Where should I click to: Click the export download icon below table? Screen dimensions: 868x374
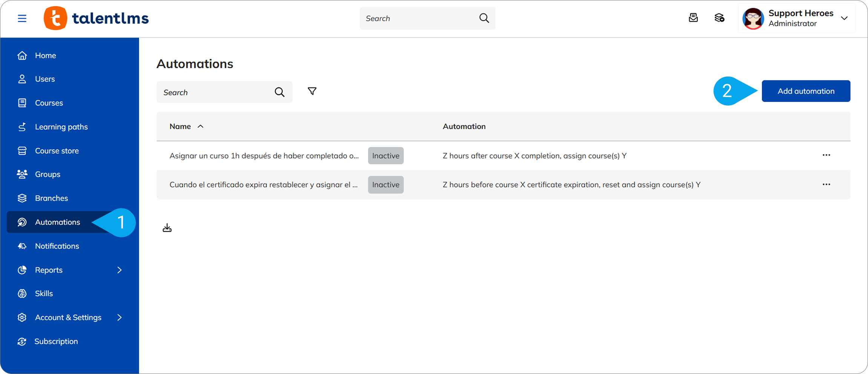(167, 228)
